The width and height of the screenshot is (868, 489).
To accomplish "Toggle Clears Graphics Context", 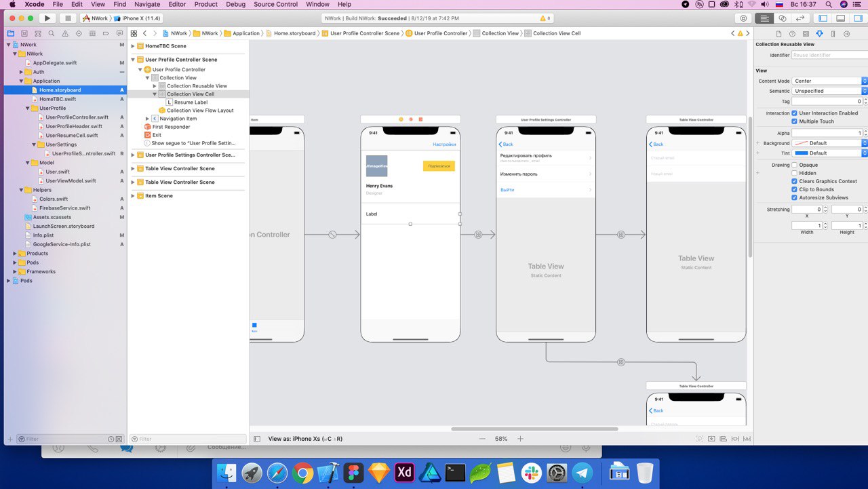I will [x=795, y=181].
